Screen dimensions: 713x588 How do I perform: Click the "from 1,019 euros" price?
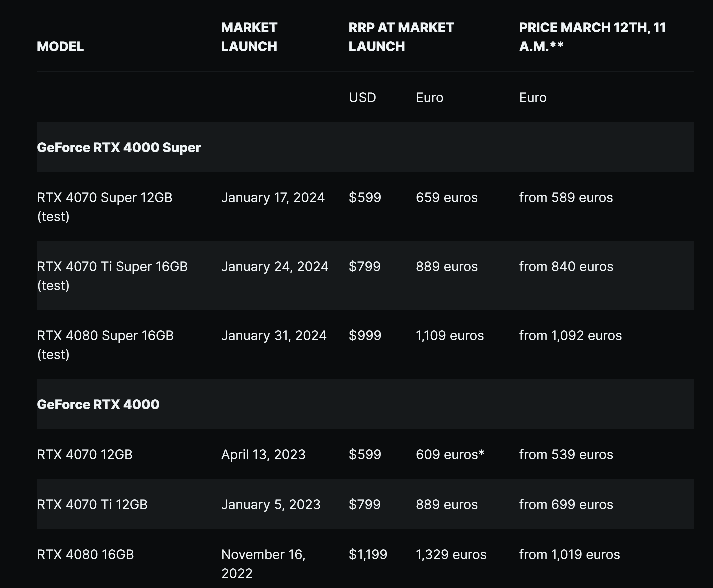(569, 554)
